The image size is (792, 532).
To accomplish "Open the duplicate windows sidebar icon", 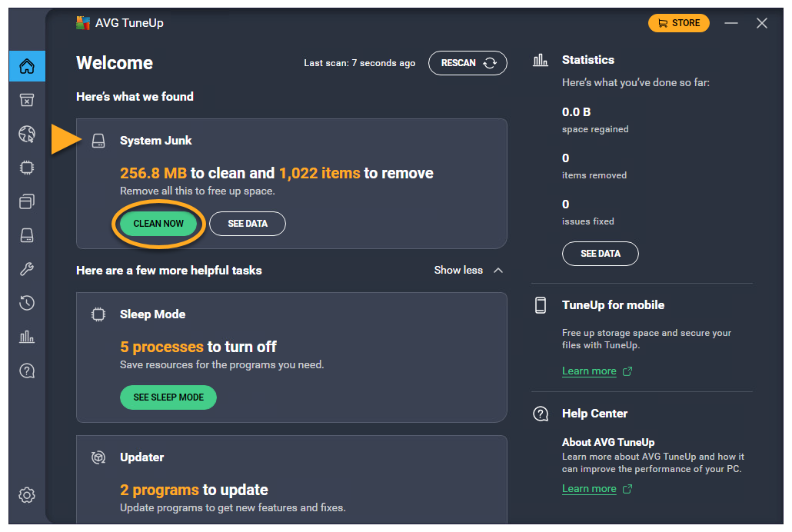I will click(x=27, y=201).
